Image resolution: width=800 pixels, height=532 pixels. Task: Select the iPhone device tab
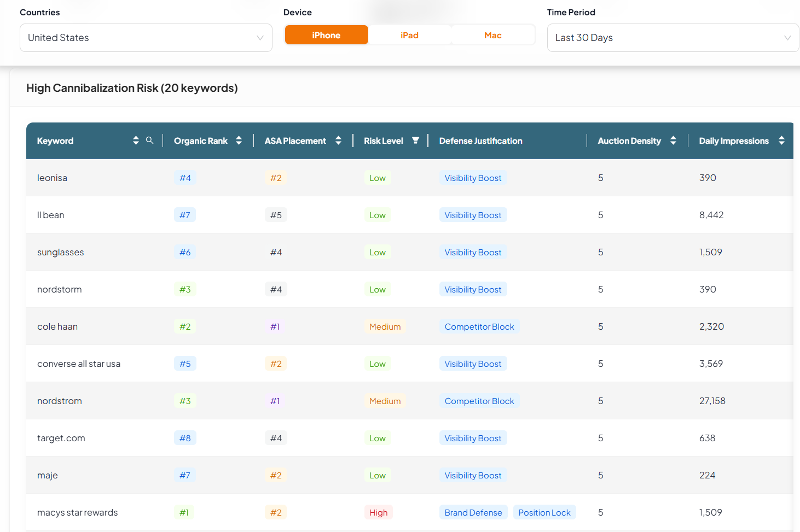click(x=327, y=35)
